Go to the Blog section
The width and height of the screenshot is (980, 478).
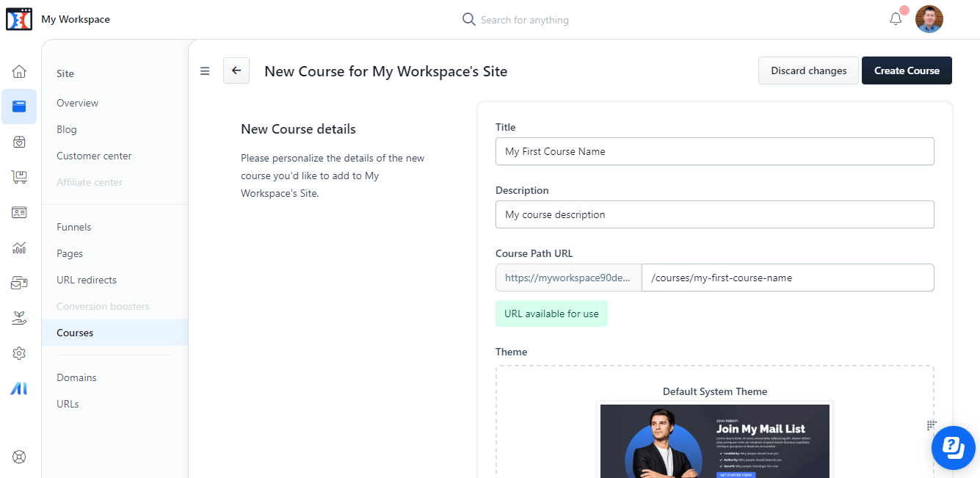(66, 129)
